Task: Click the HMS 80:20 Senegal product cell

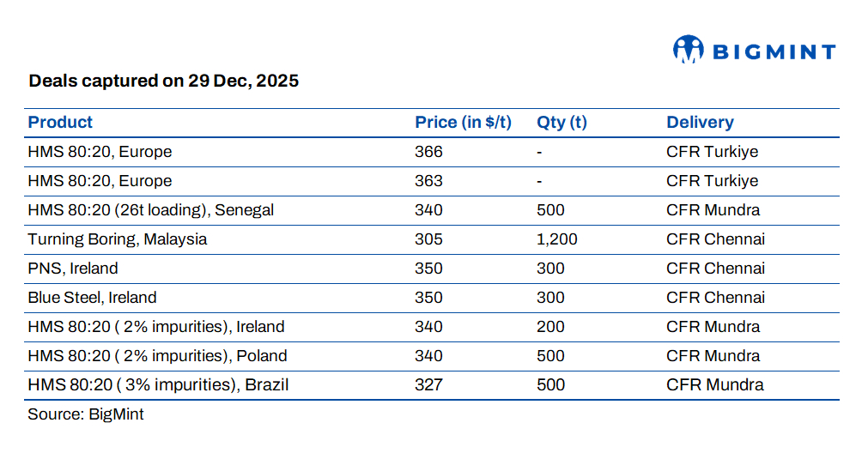Action: pyautogui.click(x=151, y=210)
